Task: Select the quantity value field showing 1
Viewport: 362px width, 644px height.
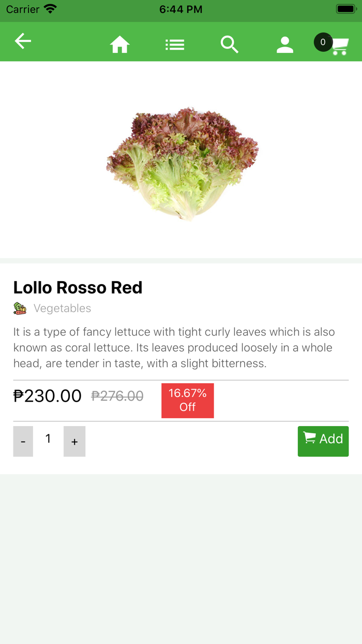Action: [x=48, y=438]
